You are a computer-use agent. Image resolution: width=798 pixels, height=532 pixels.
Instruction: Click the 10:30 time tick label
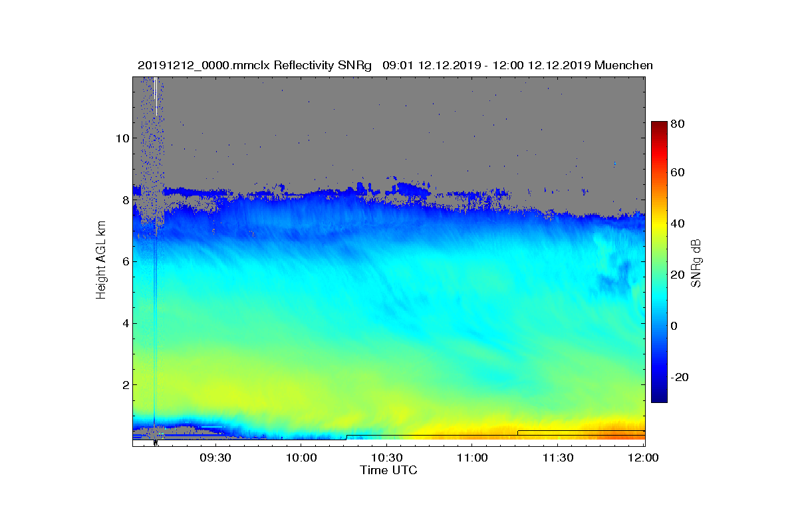(386, 458)
